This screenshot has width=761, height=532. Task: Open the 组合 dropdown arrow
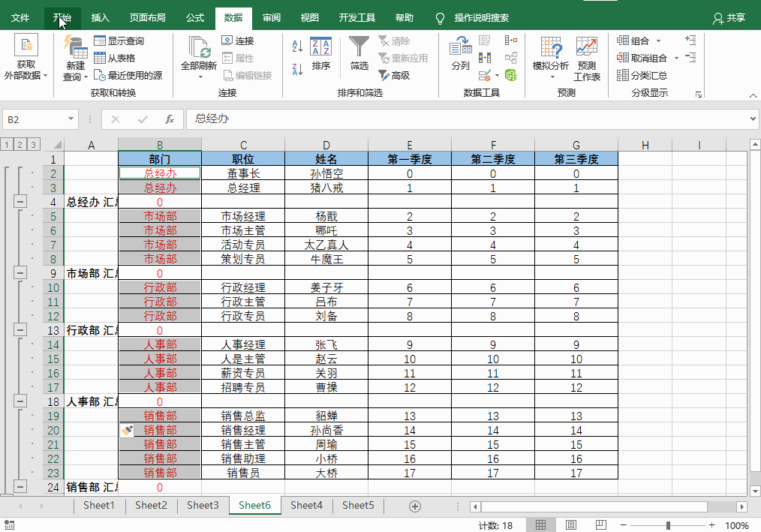pyautogui.click(x=659, y=41)
